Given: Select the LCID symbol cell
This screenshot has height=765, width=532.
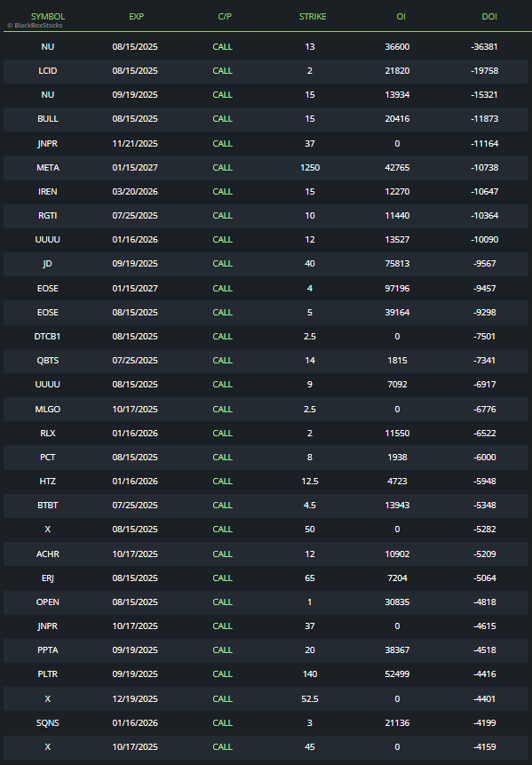Looking at the screenshot, I should click(x=48, y=71).
